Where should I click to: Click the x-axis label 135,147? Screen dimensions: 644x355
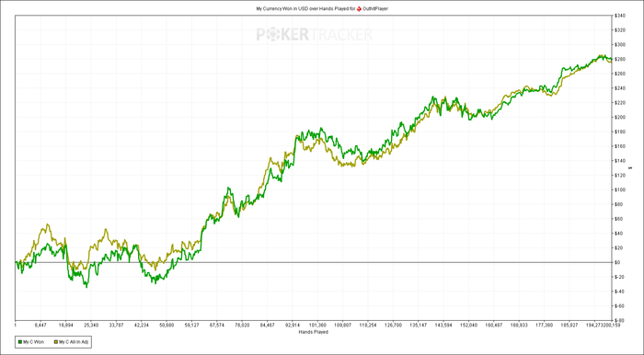[x=419, y=325]
